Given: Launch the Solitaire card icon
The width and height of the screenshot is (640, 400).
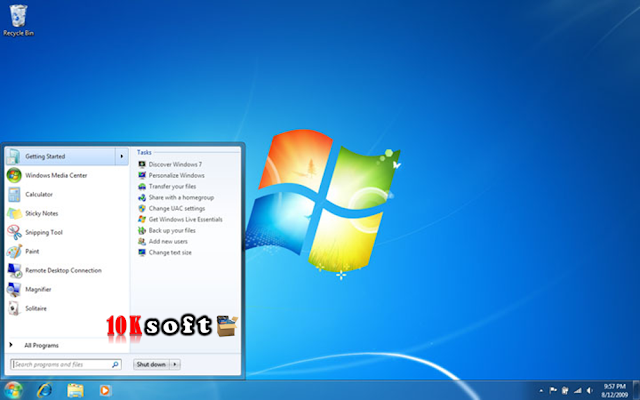Looking at the screenshot, I should [14, 308].
